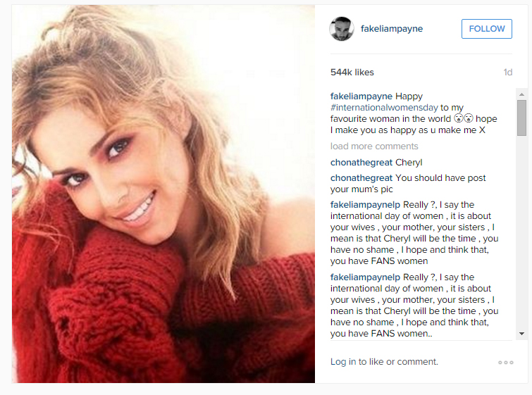
Task: Click the fakeliampayne profile avatar
Action: click(x=342, y=29)
